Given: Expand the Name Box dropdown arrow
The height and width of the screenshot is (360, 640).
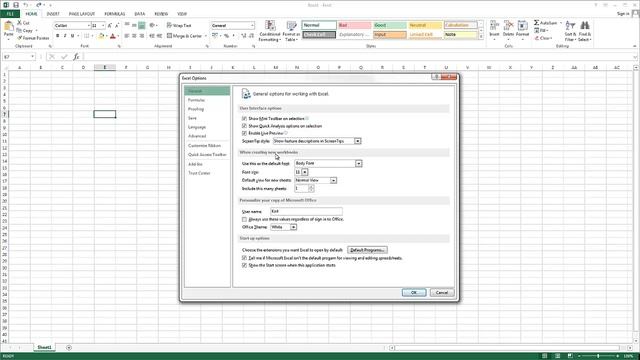Looking at the screenshot, I should point(33,57).
